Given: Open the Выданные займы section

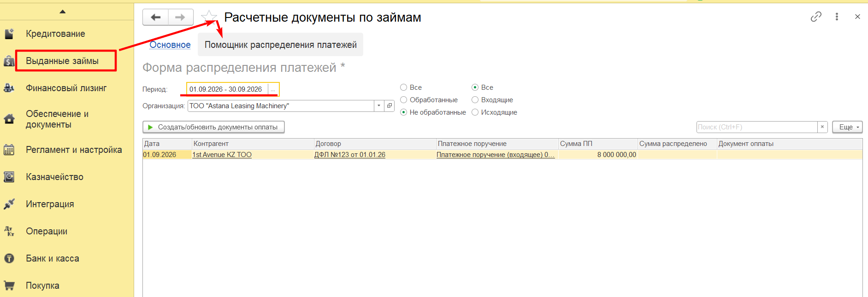Looking at the screenshot, I should (62, 61).
